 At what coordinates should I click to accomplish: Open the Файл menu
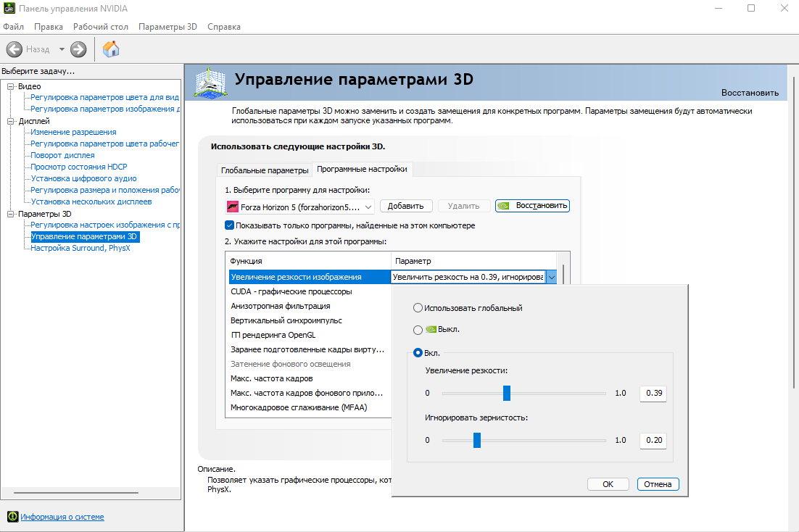(13, 27)
